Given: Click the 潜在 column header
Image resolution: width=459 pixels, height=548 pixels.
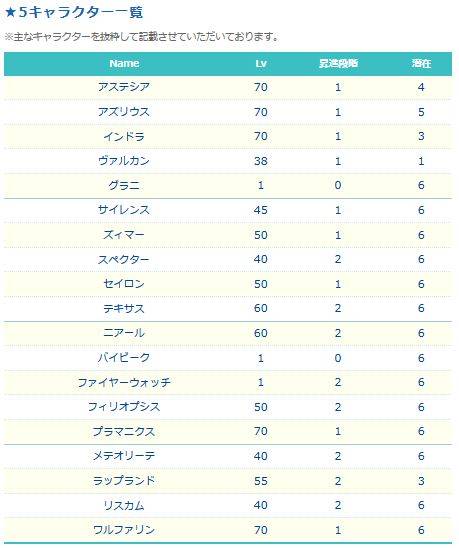Looking at the screenshot, I should tap(421, 64).
